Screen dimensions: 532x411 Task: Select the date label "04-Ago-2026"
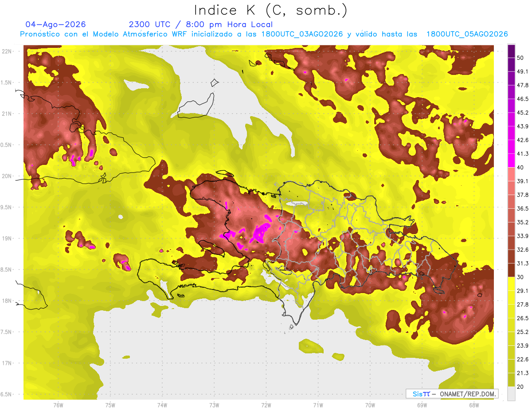[56, 24]
